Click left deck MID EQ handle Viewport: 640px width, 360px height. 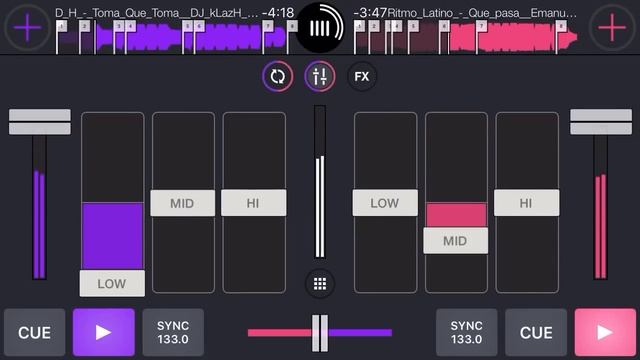point(182,203)
